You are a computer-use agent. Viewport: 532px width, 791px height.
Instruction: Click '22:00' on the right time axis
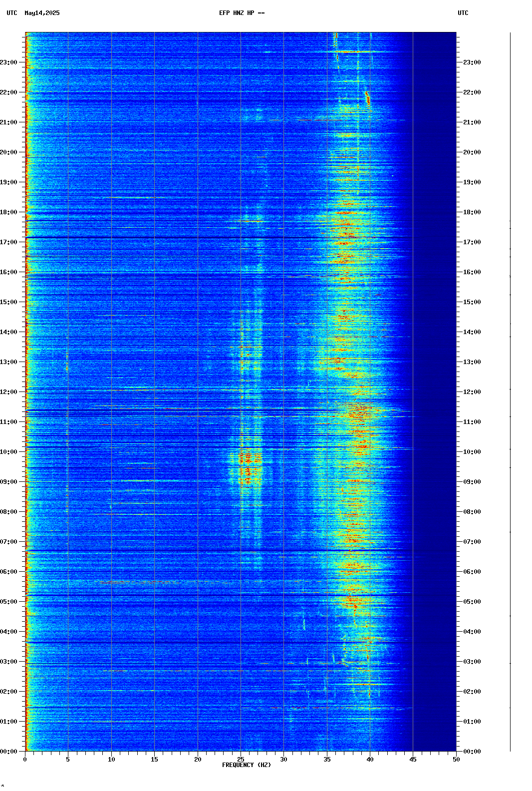click(472, 92)
